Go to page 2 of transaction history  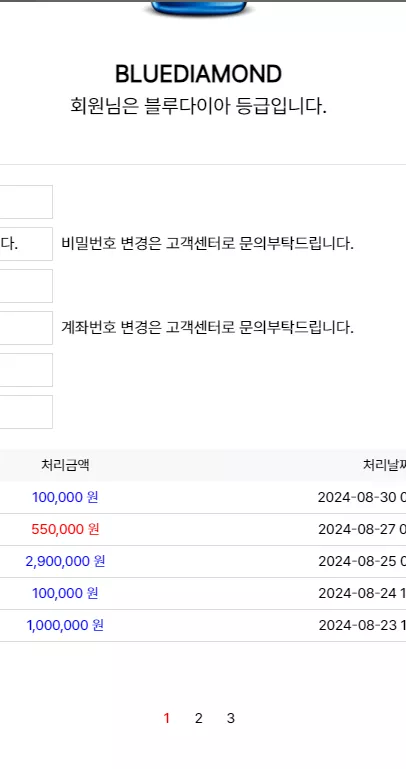199,718
